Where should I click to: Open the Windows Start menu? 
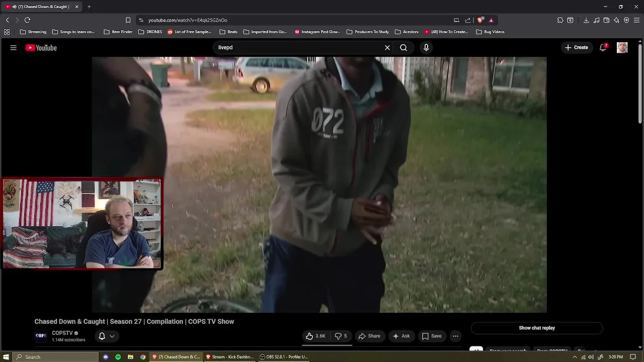(x=6, y=357)
